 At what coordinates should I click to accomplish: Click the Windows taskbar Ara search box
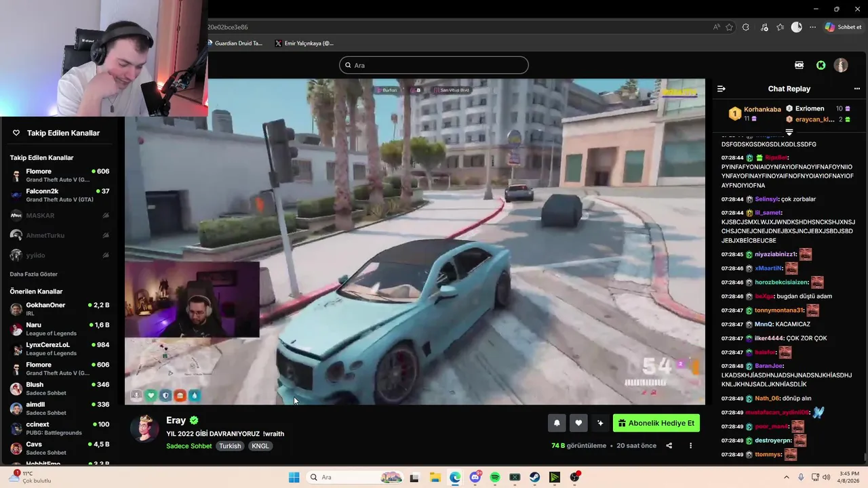pyautogui.click(x=354, y=477)
